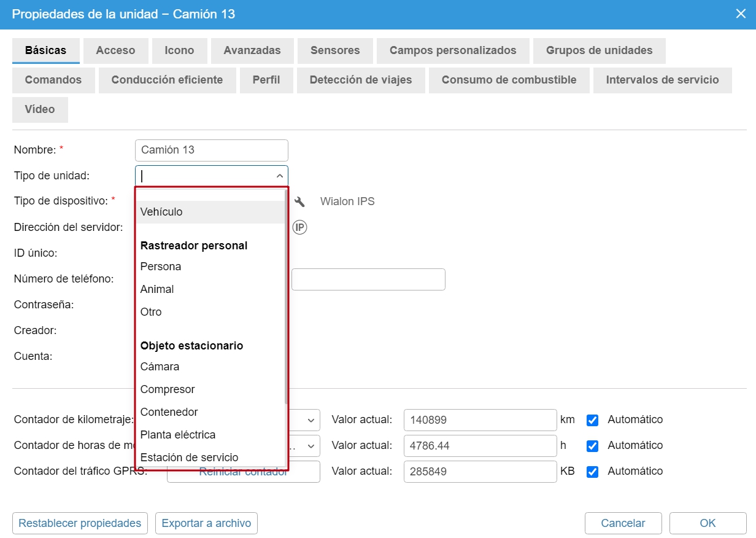Collapse the unit type dropdown chevron
Viewport: 756px width, 538px height.
[279, 176]
